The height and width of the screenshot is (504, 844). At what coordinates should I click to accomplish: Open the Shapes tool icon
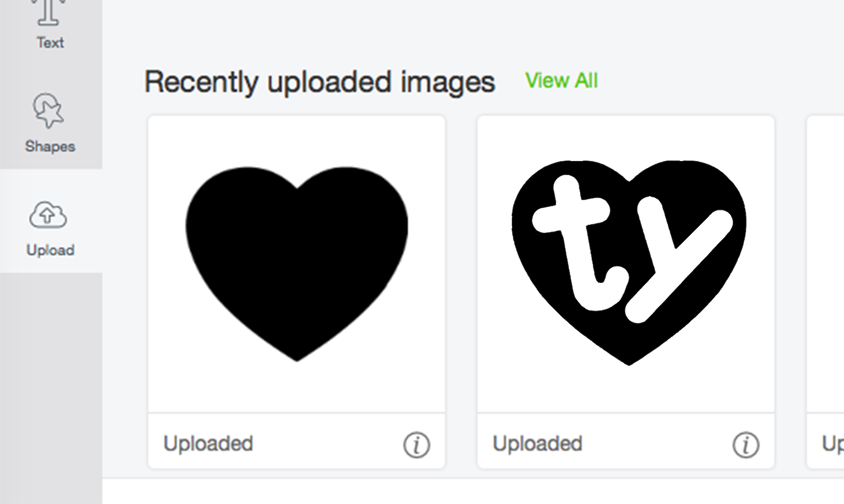pos(48,110)
